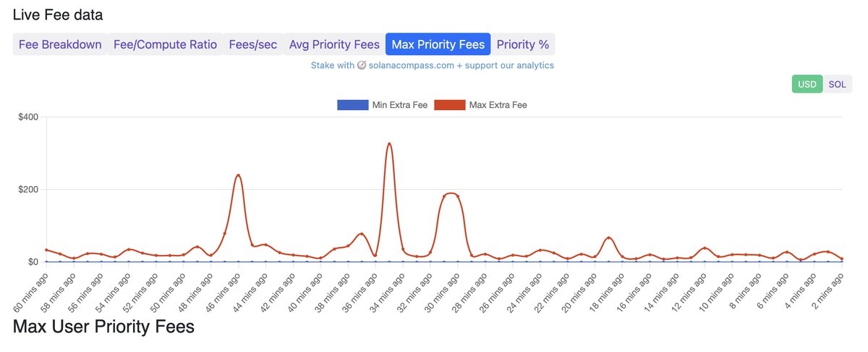Switch currency display to SOL
Viewport: 868px width, 352px height.
tap(837, 84)
